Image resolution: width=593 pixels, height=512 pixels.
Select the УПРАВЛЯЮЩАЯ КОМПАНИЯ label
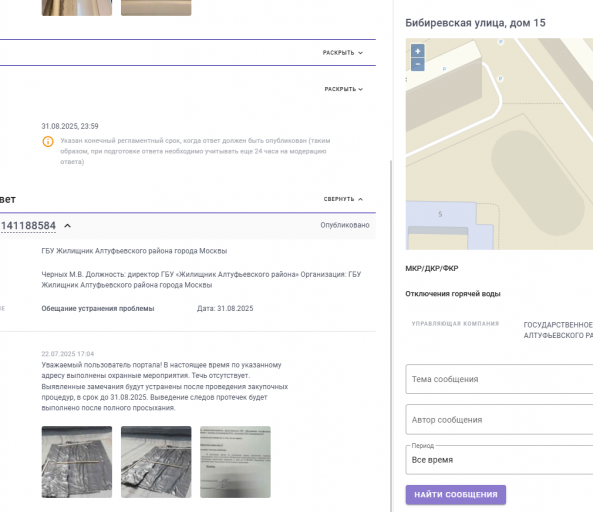coord(455,324)
